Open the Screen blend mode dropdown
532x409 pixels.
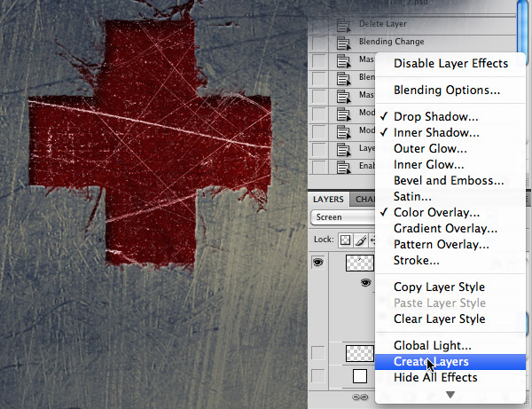point(342,217)
